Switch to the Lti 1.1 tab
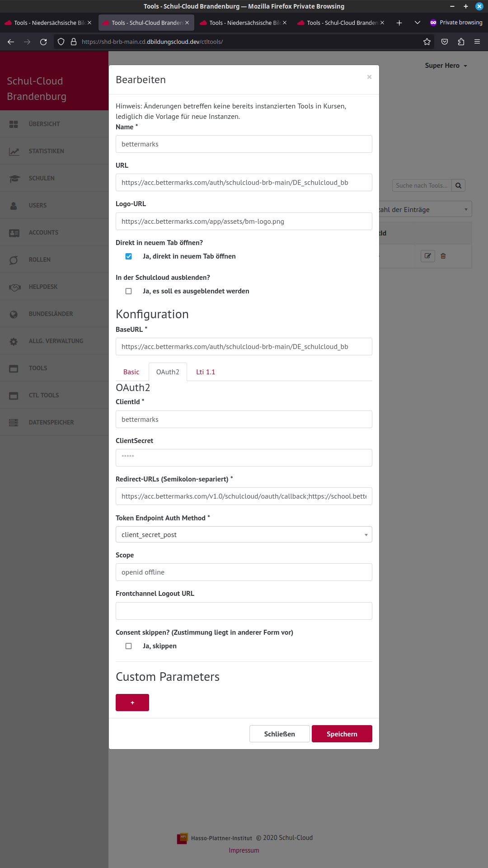Image resolution: width=488 pixels, height=868 pixels. point(206,372)
